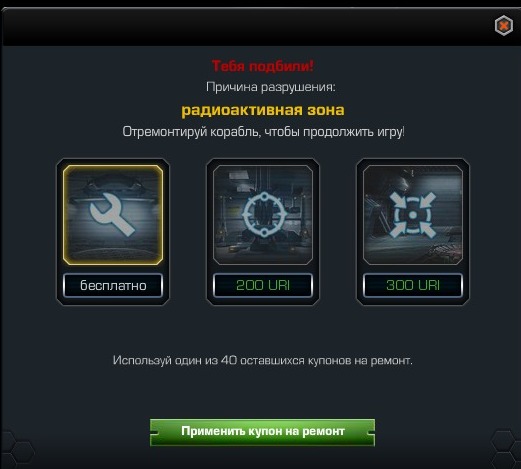521x469 pixels.
Task: Select the free wrench repair option
Action: click(x=113, y=215)
